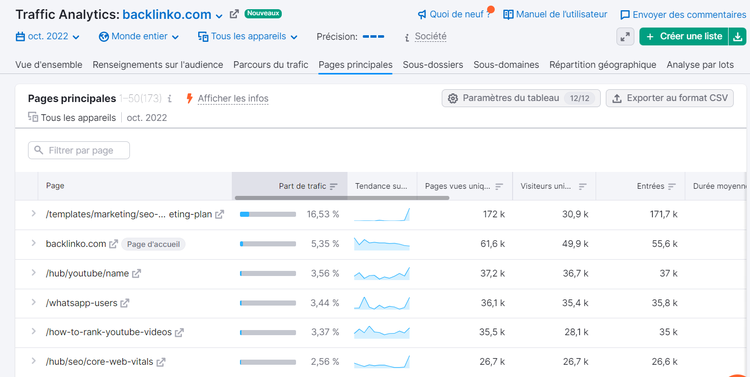Click traffic share bar for 16,53 % row
Screen dimensions: 750x377
click(268, 215)
